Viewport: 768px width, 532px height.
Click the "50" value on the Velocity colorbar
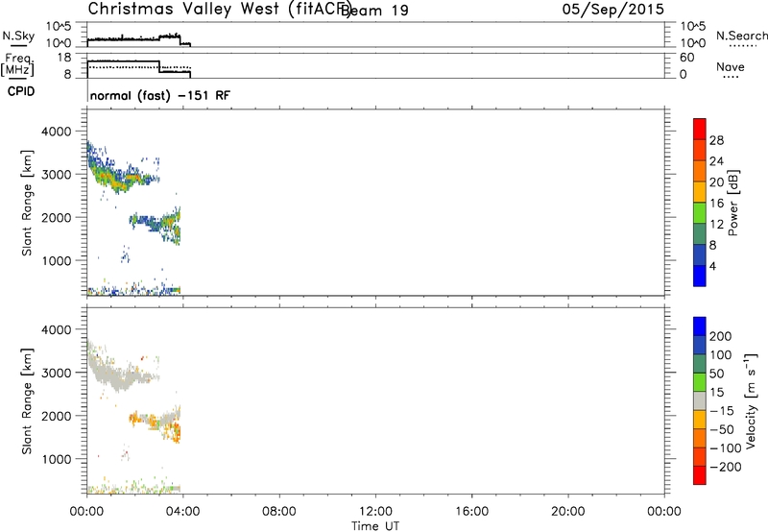click(x=716, y=374)
